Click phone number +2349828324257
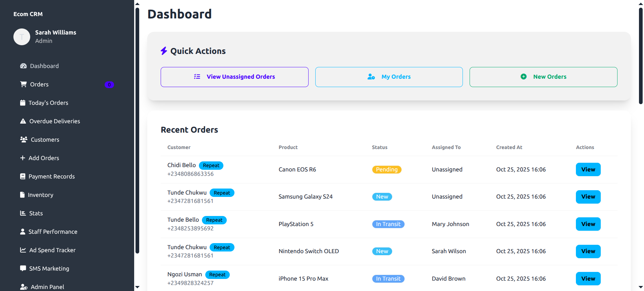Screen dimensions: 644x291 click(x=191, y=283)
